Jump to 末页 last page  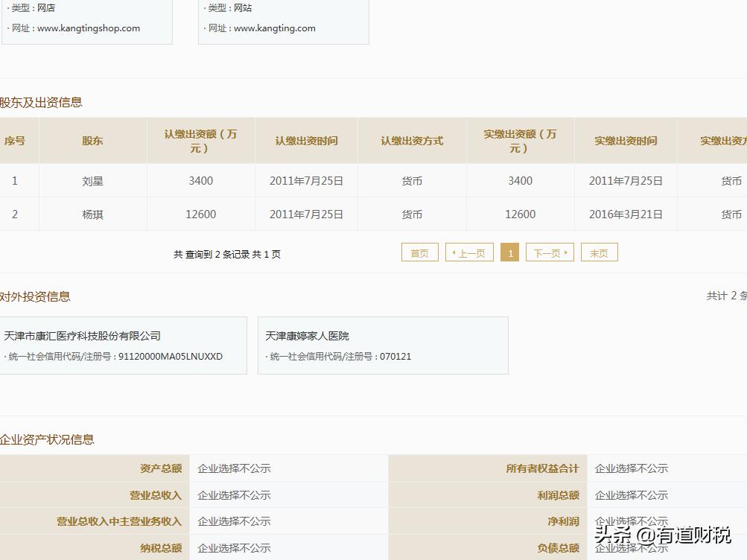[599, 252]
